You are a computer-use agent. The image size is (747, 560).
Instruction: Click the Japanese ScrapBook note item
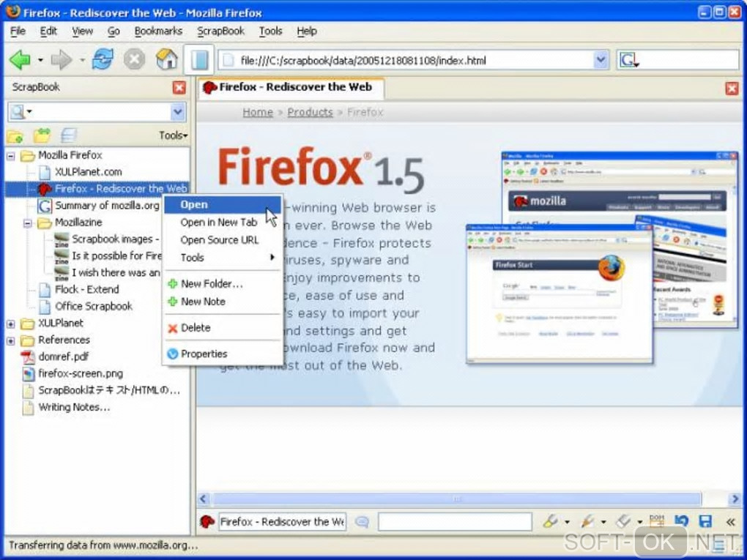(x=108, y=390)
